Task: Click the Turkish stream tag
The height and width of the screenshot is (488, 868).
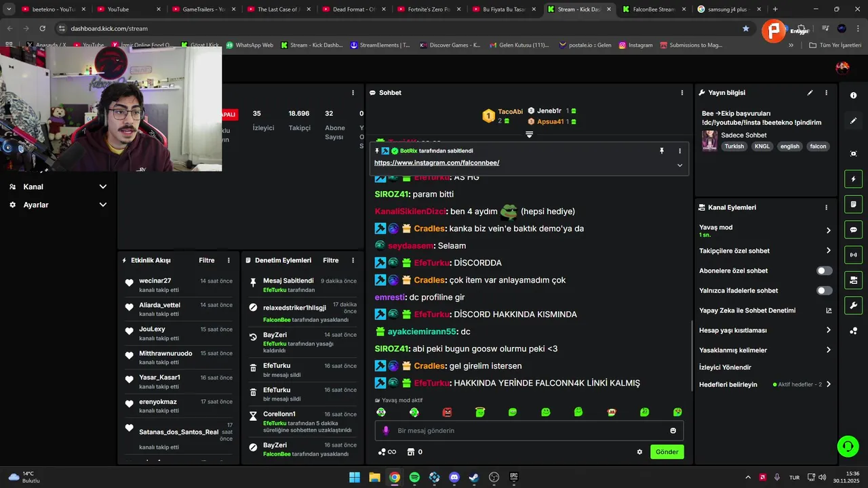Action: click(x=734, y=146)
